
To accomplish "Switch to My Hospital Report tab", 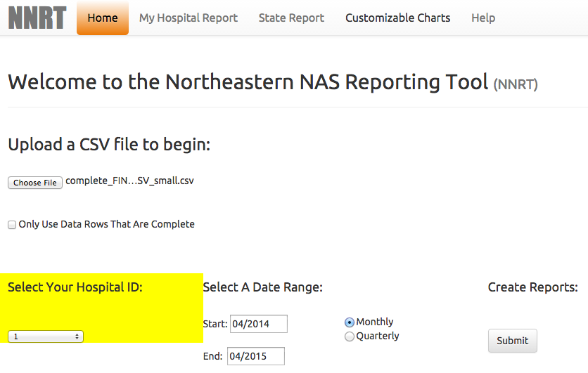I will click(188, 18).
